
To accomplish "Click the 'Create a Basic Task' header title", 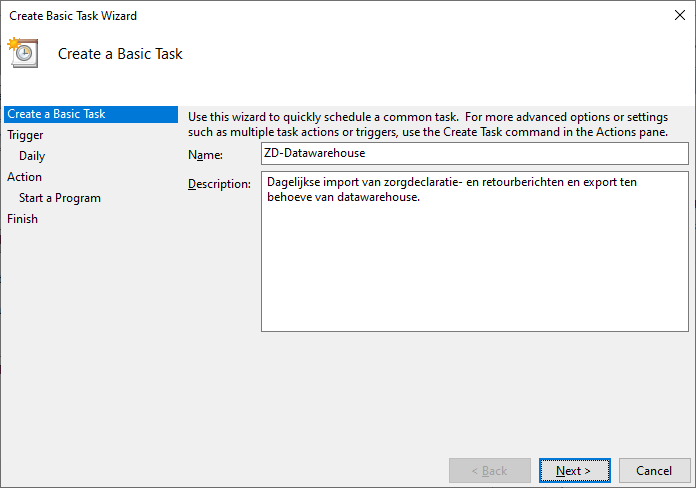I will pyautogui.click(x=120, y=54).
